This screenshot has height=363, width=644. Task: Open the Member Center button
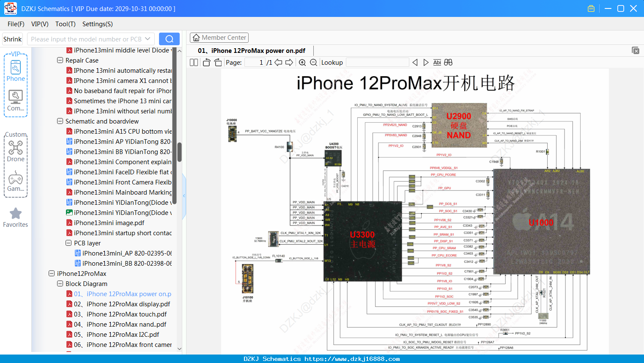[x=219, y=38]
